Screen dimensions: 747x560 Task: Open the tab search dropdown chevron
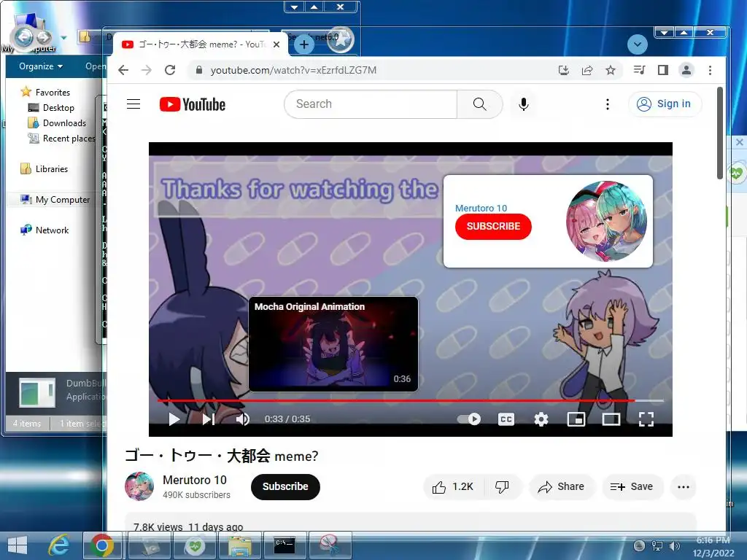pos(638,44)
